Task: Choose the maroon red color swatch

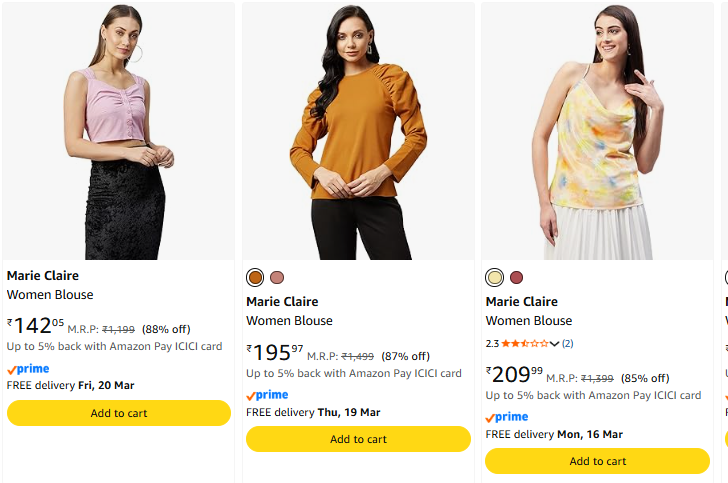Action: [516, 277]
